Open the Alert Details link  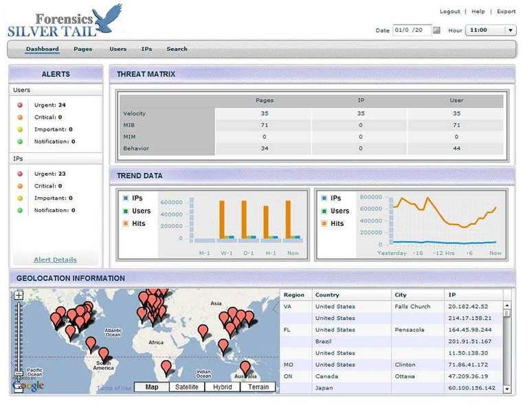pos(55,260)
